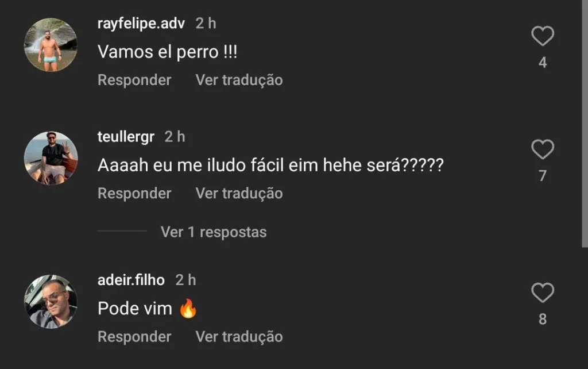Visit the teullergr username link
The width and height of the screenshot is (588, 369).
pos(126,137)
